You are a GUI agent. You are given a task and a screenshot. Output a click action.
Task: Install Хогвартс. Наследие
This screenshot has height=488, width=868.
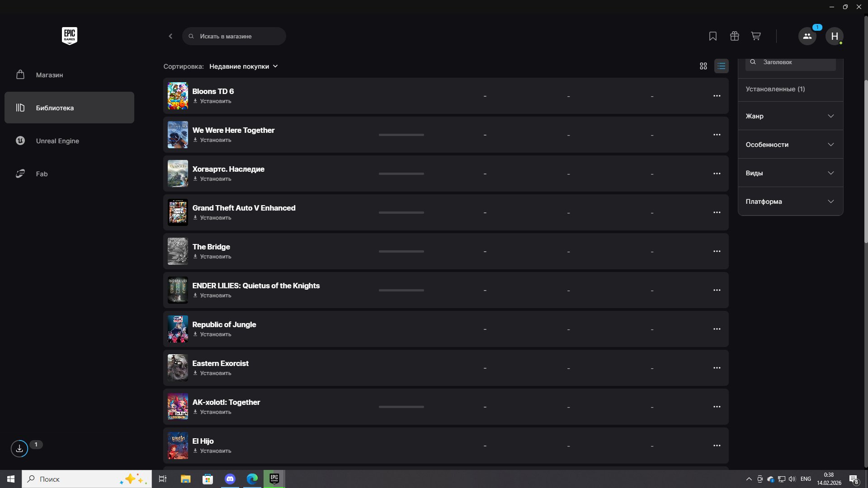click(x=212, y=179)
